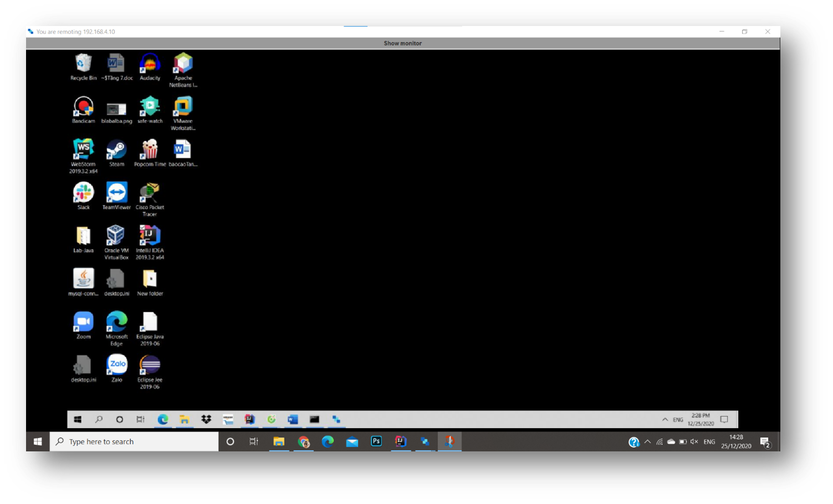Click the OneDrive cloud tray icon
833x504 pixels.
pos(671,442)
